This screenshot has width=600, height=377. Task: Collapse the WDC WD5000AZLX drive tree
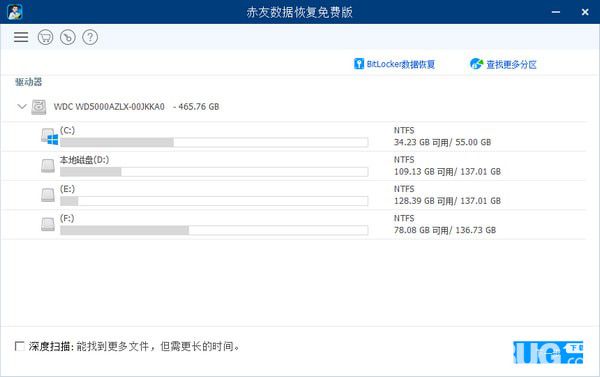point(22,106)
